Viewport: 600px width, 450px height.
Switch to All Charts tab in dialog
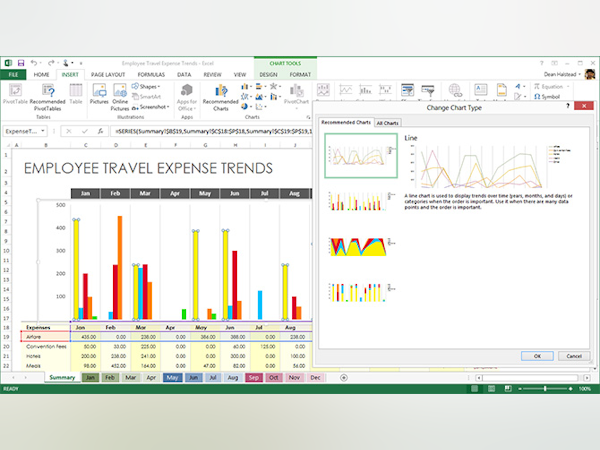[x=388, y=123]
